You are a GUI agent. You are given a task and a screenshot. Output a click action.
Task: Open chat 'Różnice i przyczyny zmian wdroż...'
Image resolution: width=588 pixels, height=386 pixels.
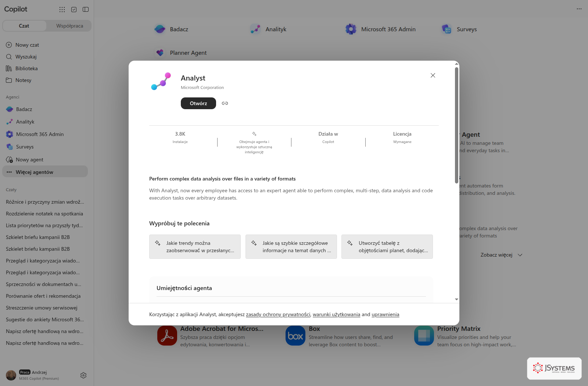45,202
